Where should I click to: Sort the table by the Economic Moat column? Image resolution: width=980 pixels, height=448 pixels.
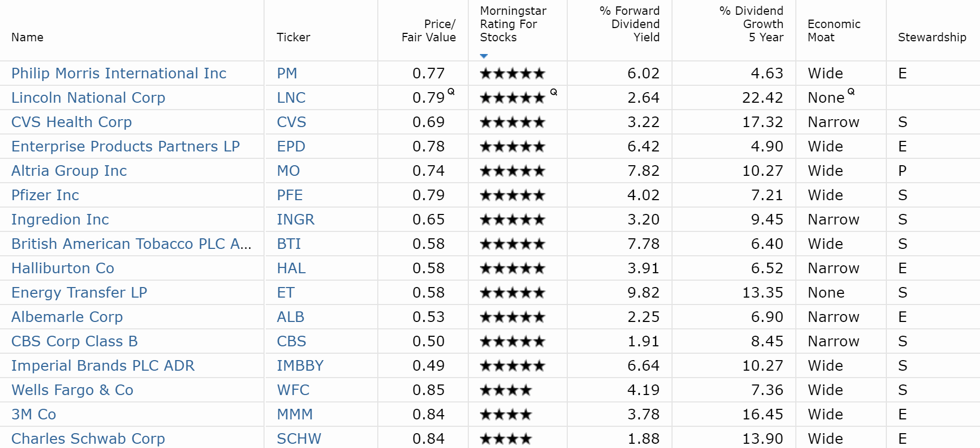pyautogui.click(x=833, y=30)
